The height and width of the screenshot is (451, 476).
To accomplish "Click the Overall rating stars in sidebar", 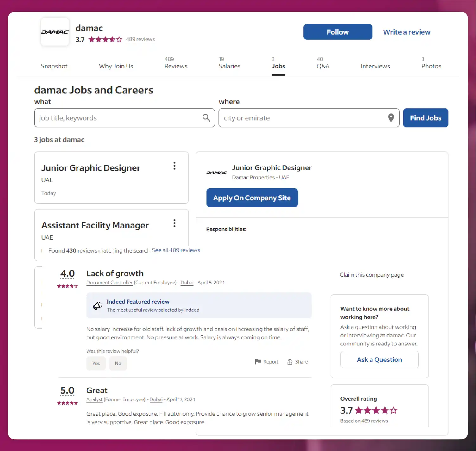I will (x=376, y=410).
